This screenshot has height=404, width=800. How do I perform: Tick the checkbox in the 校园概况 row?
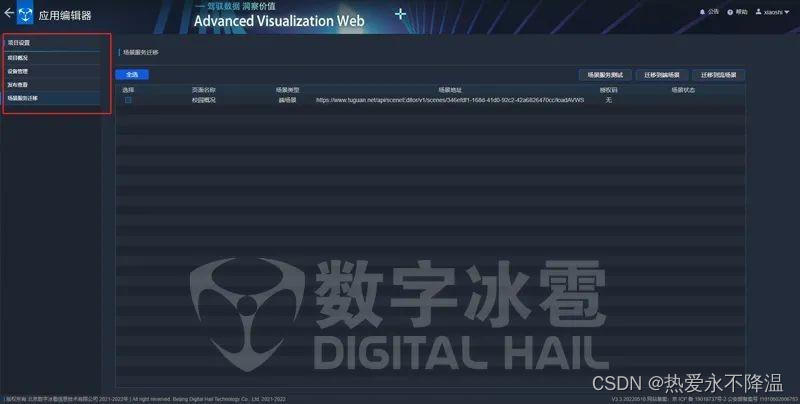point(128,100)
